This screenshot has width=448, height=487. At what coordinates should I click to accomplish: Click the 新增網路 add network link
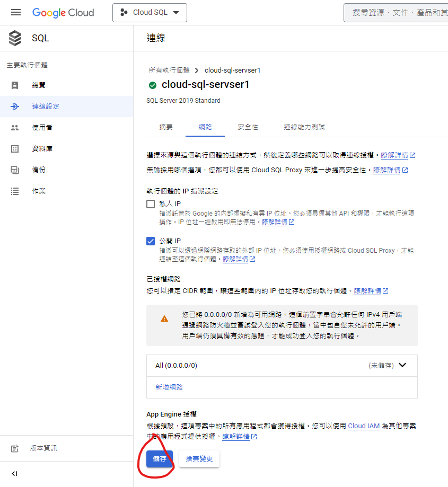click(169, 387)
